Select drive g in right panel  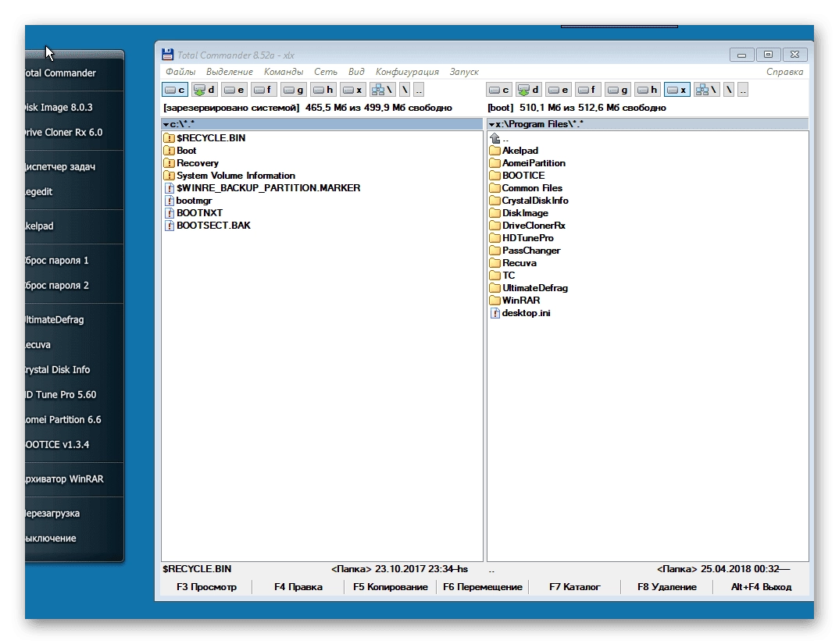pos(617,90)
